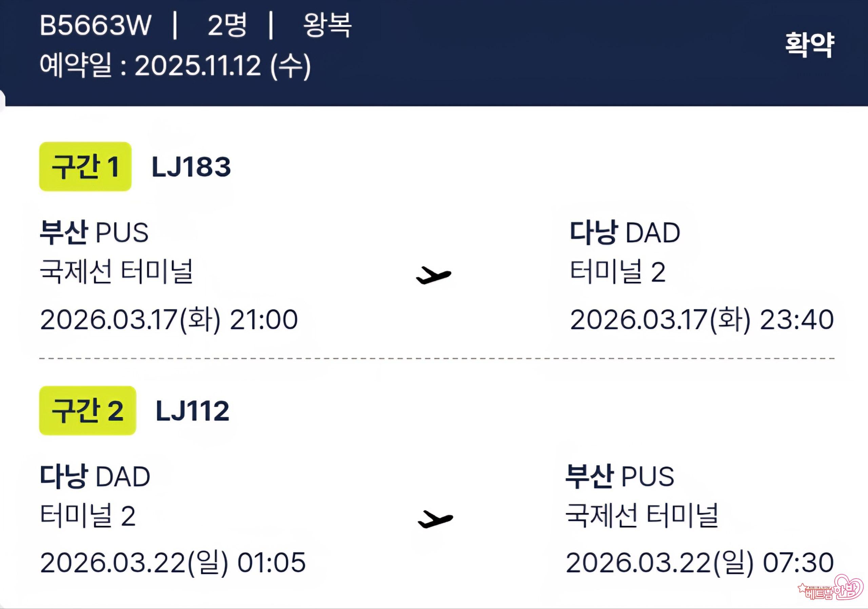Open flight number LJ112
This screenshot has width=868, height=609.
click(193, 411)
